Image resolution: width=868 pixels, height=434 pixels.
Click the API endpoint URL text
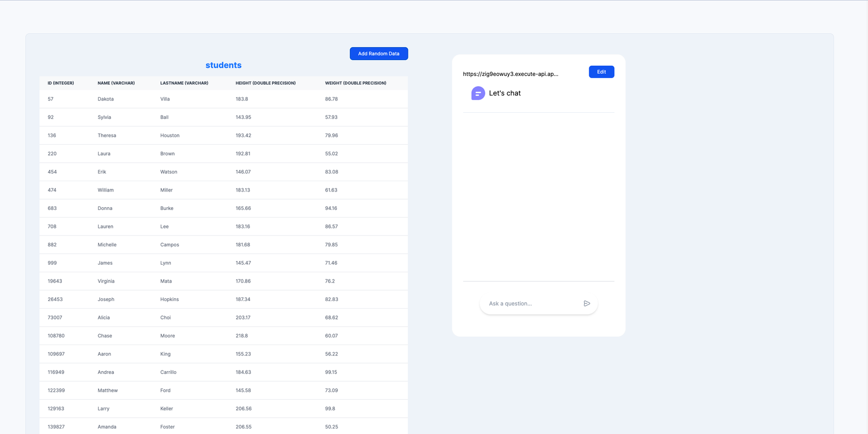pos(510,74)
